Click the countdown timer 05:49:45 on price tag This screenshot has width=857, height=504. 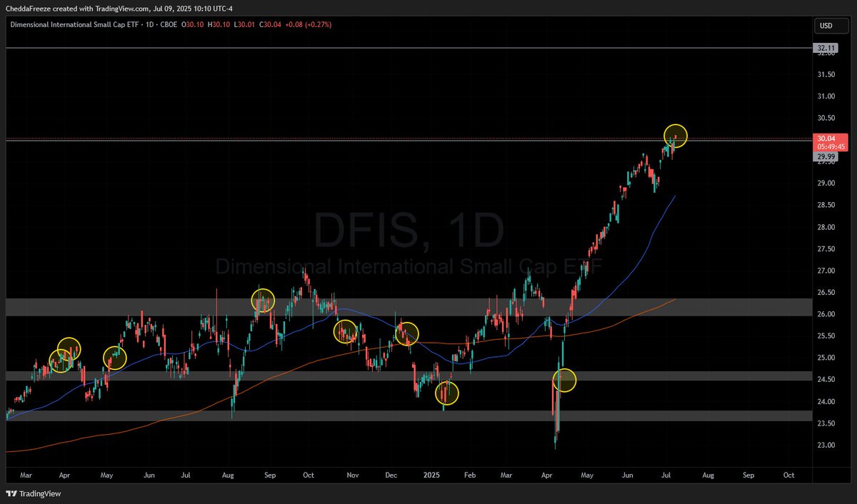[831, 146]
